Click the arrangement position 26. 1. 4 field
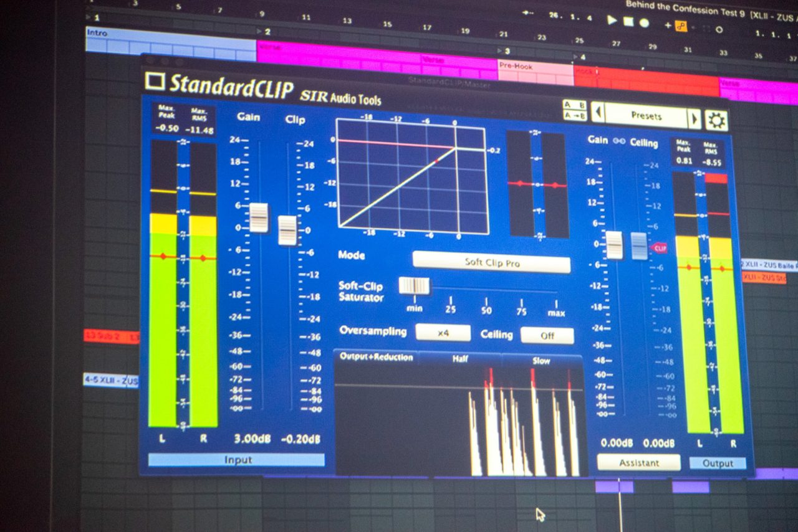This screenshot has height=532, width=798. (x=570, y=16)
